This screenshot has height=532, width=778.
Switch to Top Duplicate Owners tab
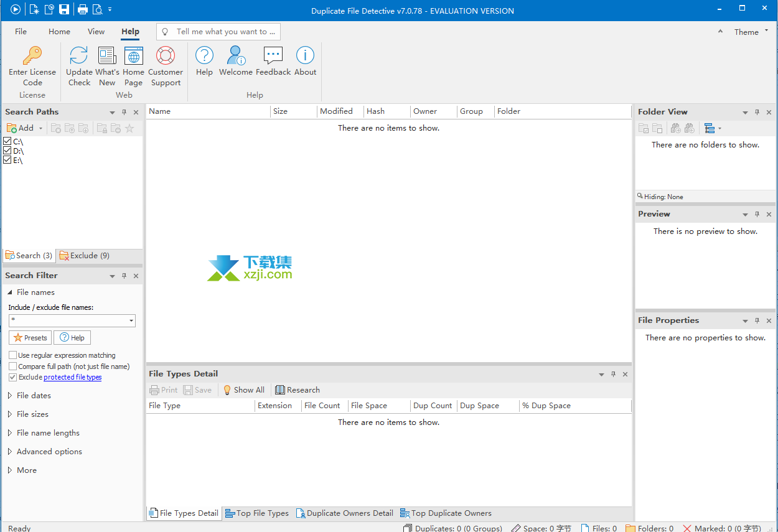tap(446, 513)
